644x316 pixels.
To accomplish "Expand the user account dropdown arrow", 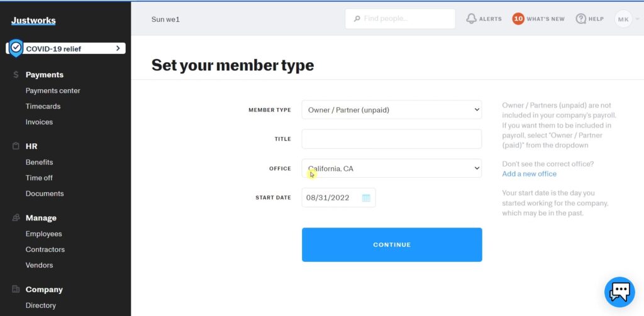I will click(637, 19).
